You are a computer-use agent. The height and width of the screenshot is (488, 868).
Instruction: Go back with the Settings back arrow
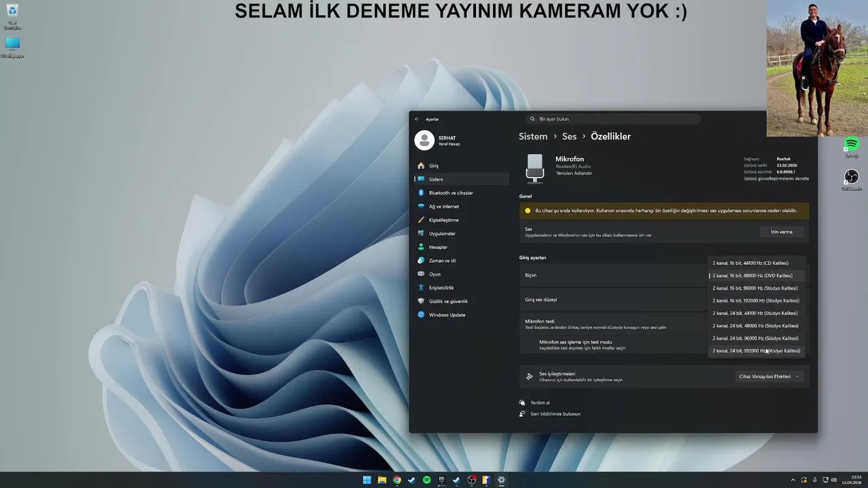tap(417, 119)
